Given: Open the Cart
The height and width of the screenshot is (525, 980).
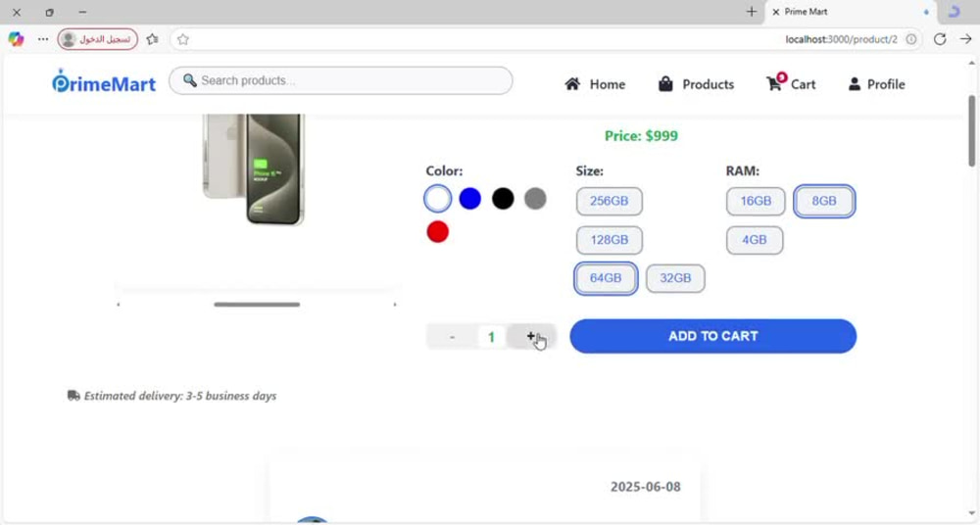Looking at the screenshot, I should [x=791, y=83].
